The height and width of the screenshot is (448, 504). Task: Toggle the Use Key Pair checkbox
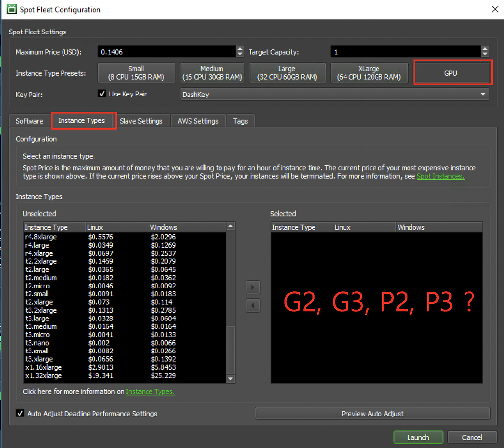(102, 94)
